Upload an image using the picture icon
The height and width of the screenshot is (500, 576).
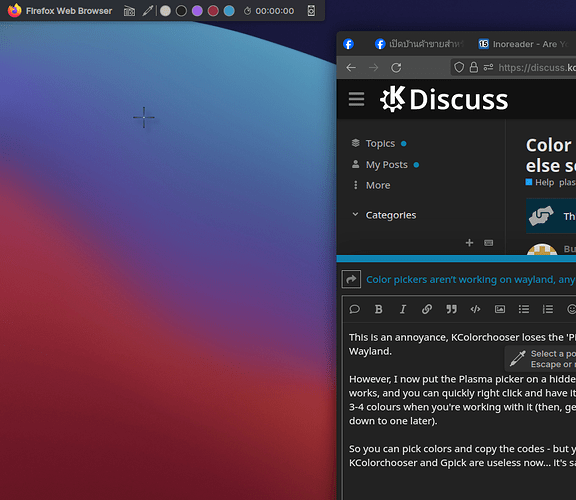(x=500, y=309)
